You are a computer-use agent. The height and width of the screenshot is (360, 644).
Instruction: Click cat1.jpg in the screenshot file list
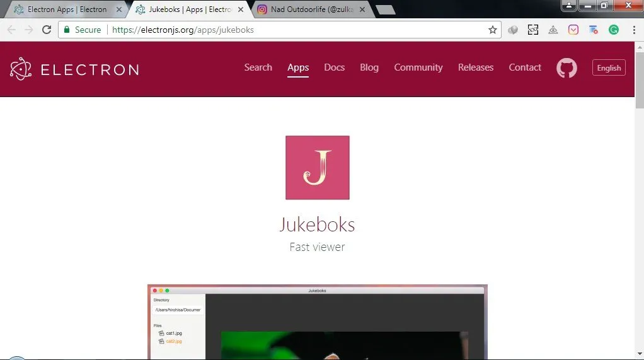coord(174,334)
